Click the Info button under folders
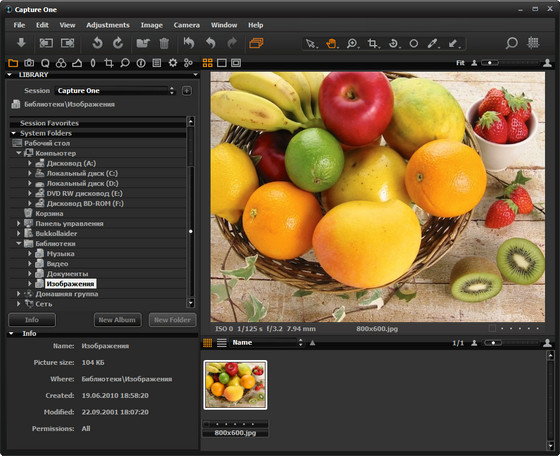 coord(32,320)
